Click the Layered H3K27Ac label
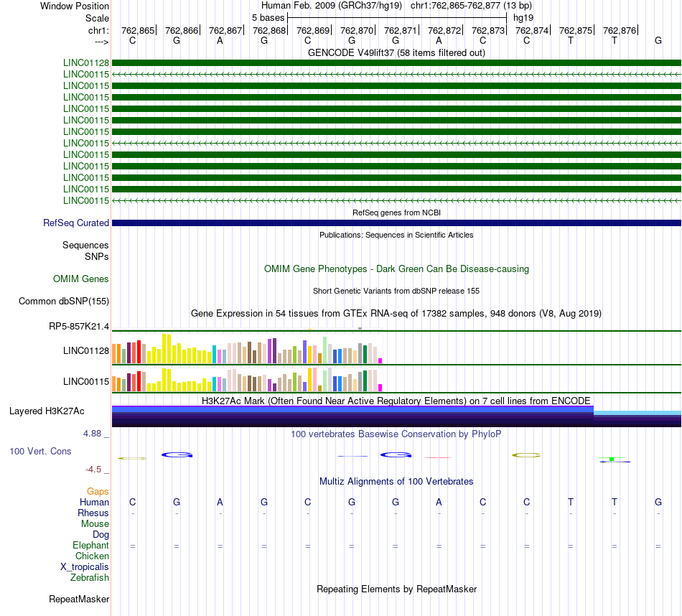Image resolution: width=682 pixels, height=616 pixels. [47, 411]
